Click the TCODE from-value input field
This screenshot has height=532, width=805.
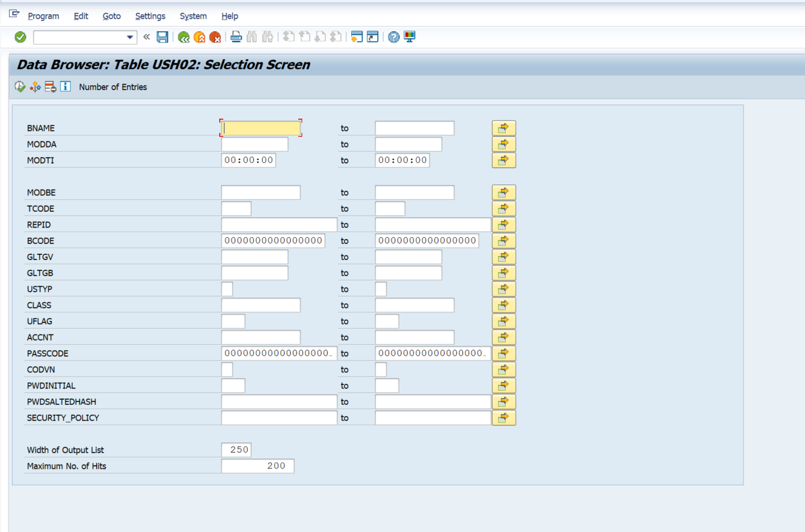(236, 209)
